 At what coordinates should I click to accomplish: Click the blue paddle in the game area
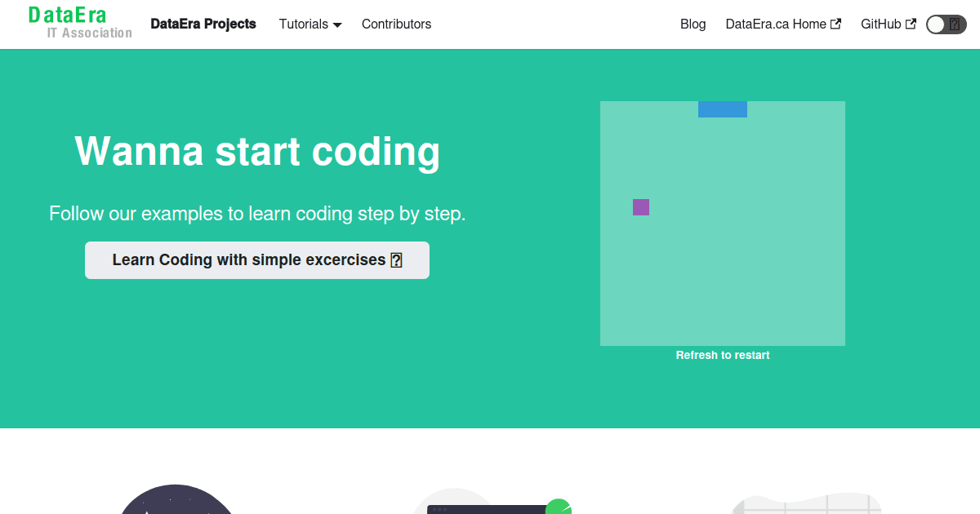[x=722, y=109]
